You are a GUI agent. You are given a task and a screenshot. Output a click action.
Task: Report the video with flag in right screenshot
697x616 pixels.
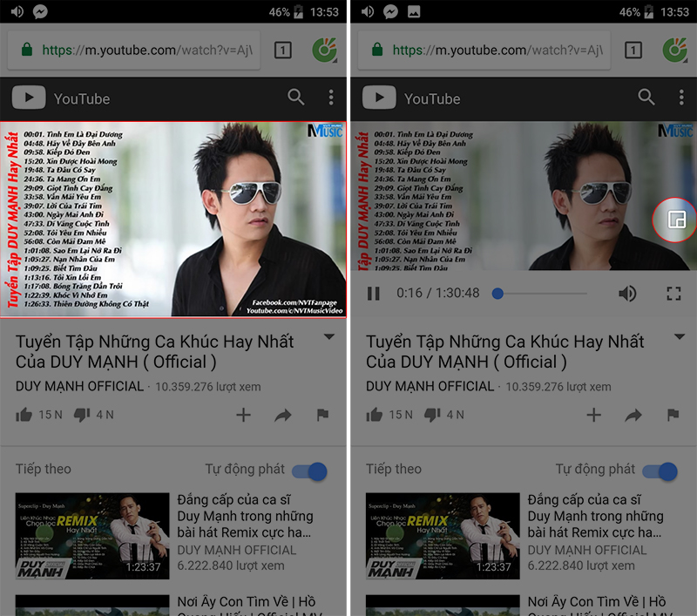pyautogui.click(x=673, y=415)
